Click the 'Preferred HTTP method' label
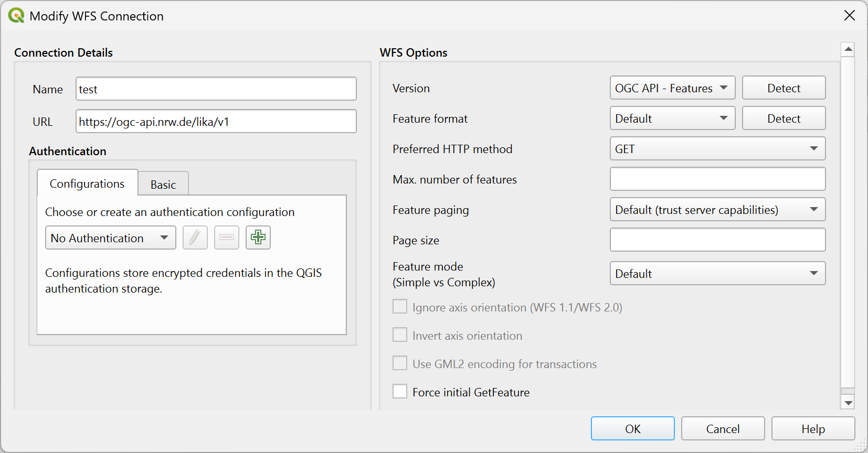This screenshot has height=453, width=868. 452,149
